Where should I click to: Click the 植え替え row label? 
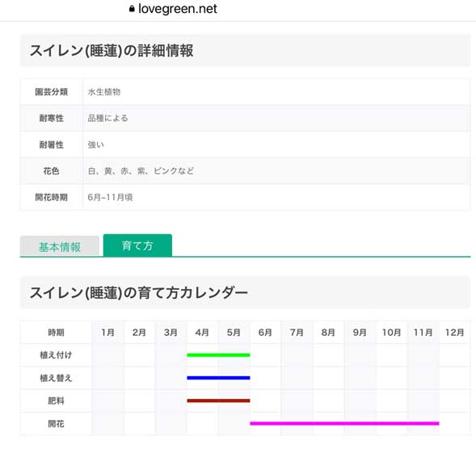(x=56, y=378)
